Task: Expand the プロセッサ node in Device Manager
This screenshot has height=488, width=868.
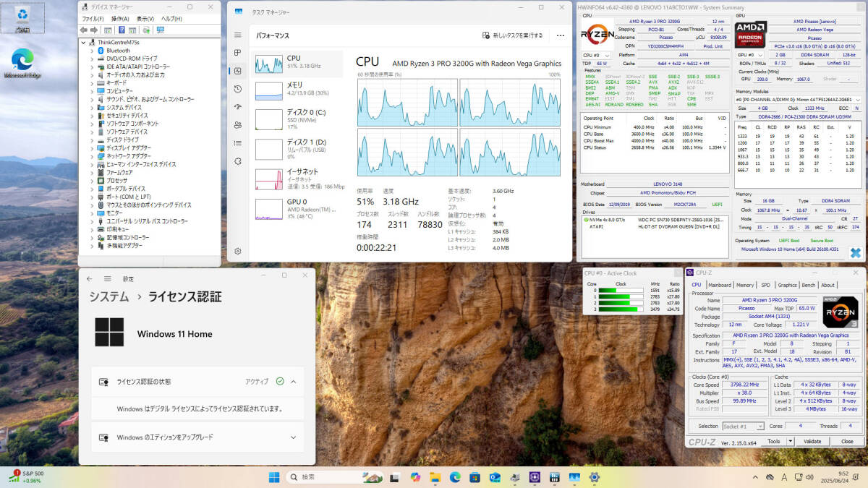Action: [x=92, y=181]
